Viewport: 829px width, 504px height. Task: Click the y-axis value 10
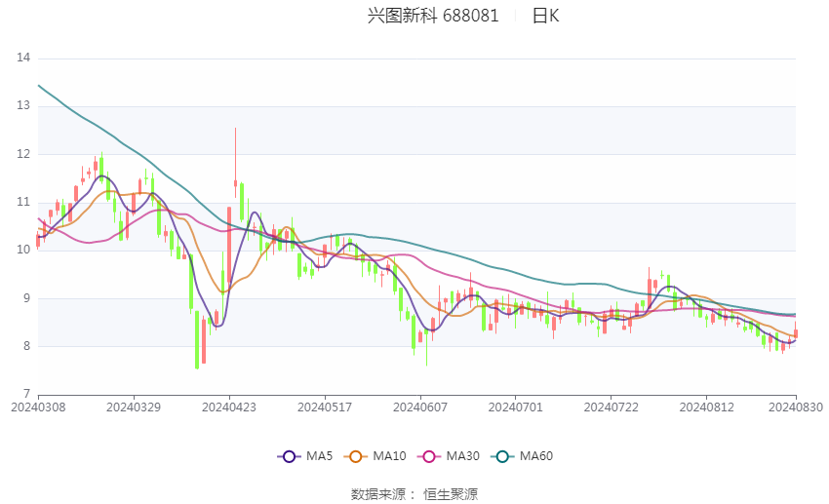(x=23, y=250)
